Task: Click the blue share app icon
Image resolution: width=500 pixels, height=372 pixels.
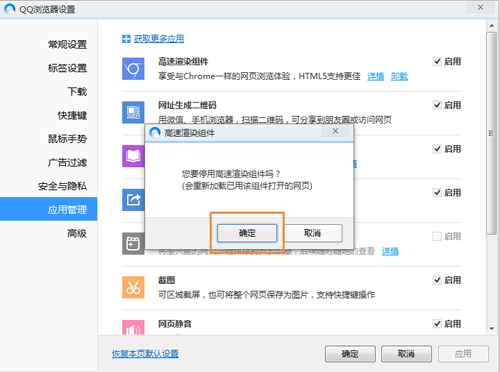Action: click(x=133, y=200)
